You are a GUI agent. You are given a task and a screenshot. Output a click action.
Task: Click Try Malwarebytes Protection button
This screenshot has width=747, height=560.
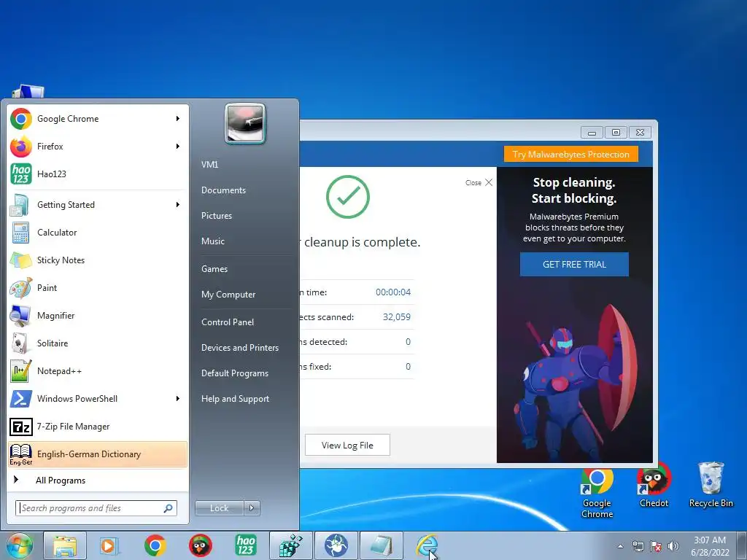click(x=570, y=155)
